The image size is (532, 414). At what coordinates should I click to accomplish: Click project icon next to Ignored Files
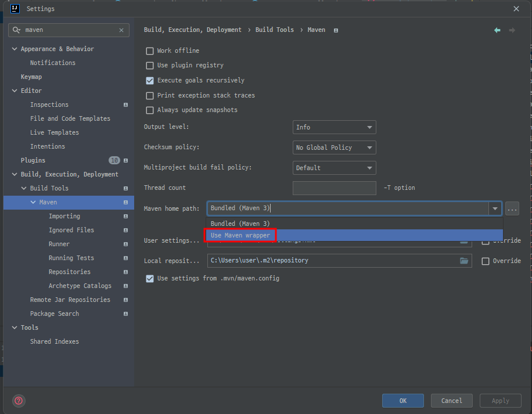(126, 231)
